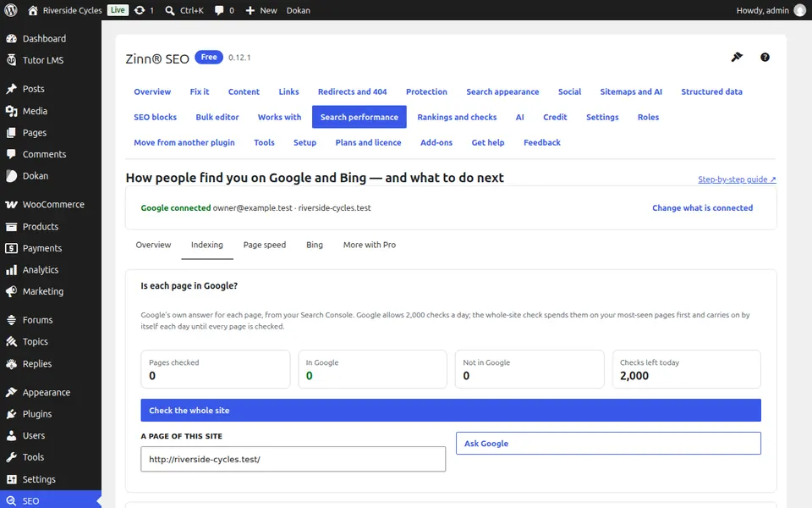Viewport: 812px width, 508px height.
Task: Click the Checks left today value 2,000
Action: 634,375
